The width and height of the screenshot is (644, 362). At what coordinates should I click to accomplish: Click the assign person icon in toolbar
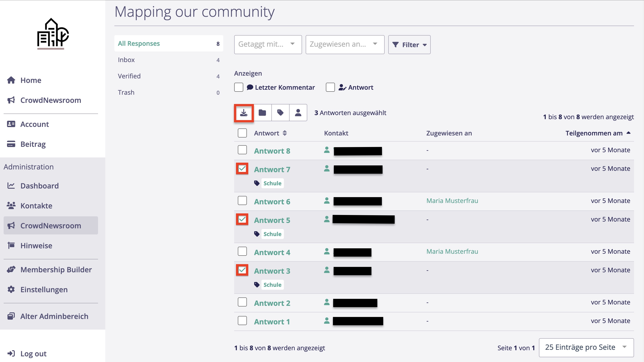pos(298,113)
